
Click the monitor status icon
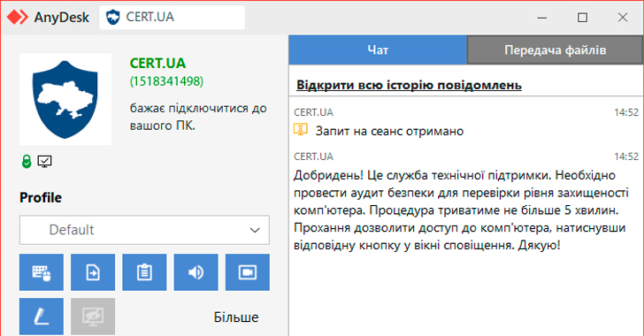tap(45, 162)
